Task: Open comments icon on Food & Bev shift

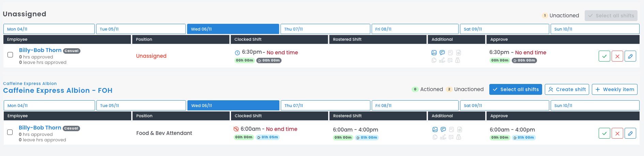Action: [443, 129]
